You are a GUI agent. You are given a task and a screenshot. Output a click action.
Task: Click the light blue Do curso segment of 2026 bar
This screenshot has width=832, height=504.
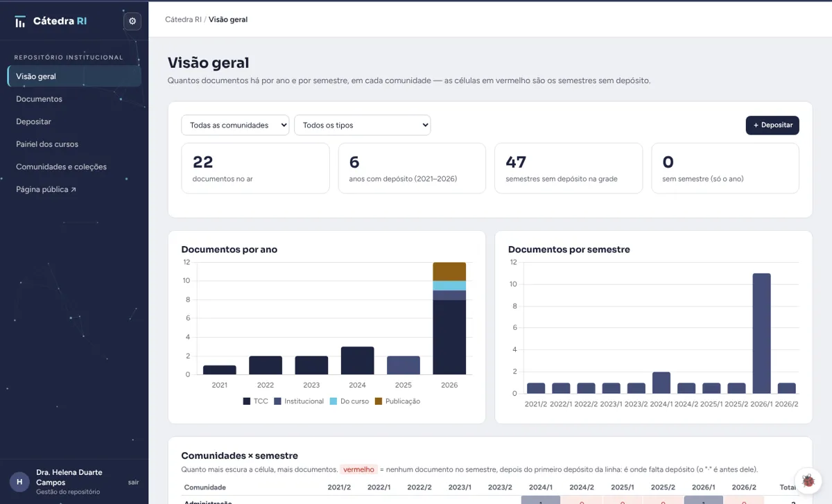(449, 286)
